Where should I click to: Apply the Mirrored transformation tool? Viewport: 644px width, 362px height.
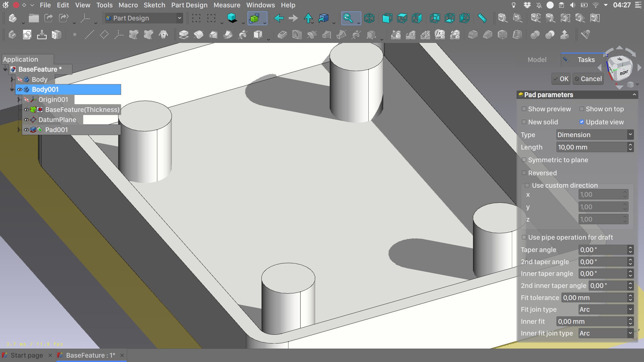tap(396, 35)
